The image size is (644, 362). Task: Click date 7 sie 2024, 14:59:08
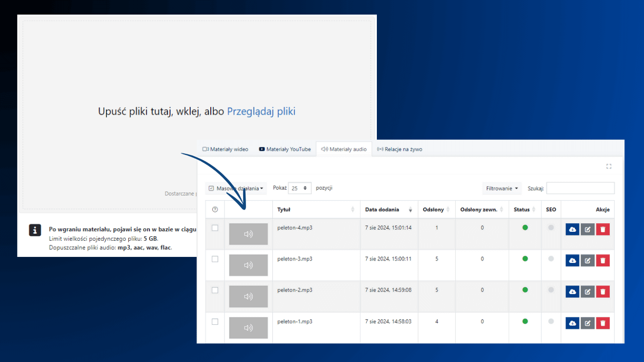(x=388, y=290)
